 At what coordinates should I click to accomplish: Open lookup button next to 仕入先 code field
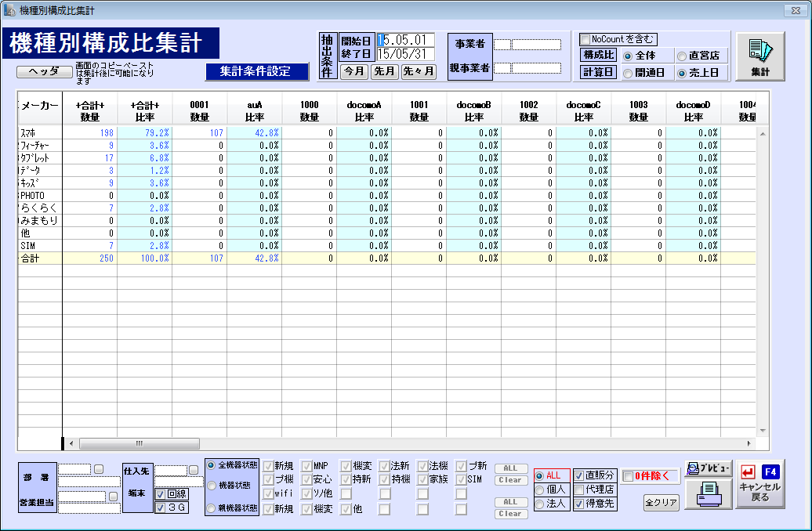(x=193, y=470)
